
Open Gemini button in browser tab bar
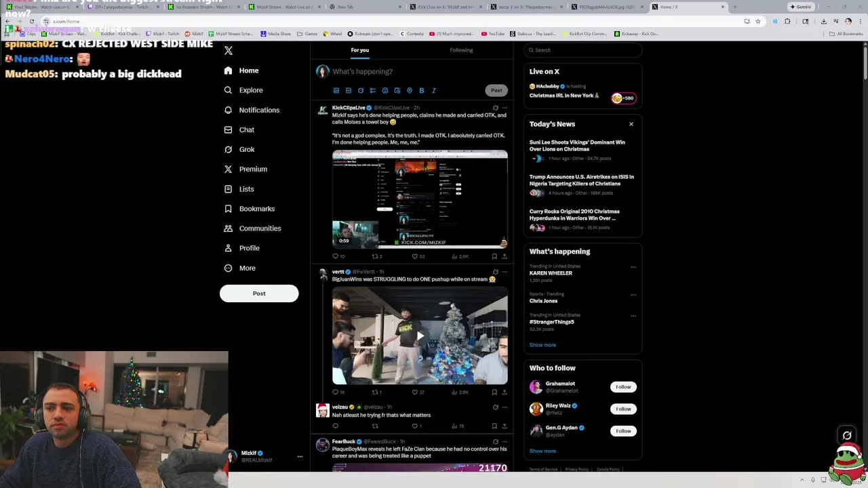click(x=802, y=7)
